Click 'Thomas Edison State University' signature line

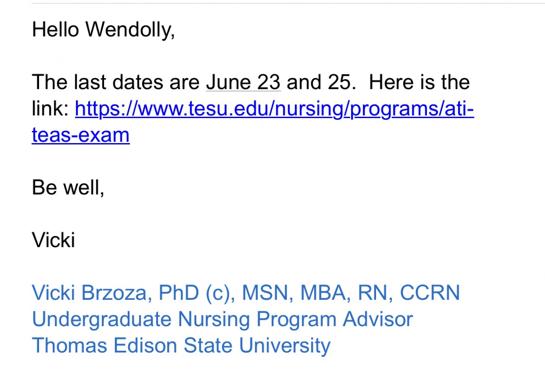click(181, 346)
